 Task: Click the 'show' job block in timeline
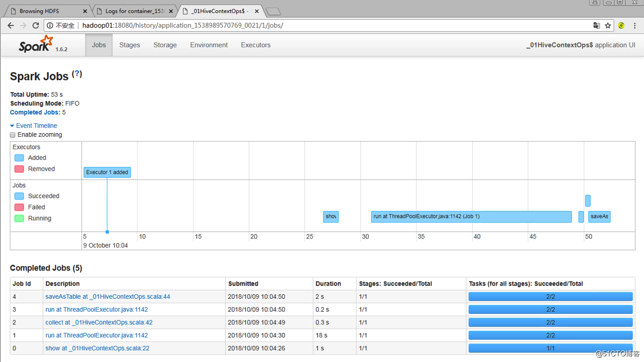pyautogui.click(x=331, y=217)
